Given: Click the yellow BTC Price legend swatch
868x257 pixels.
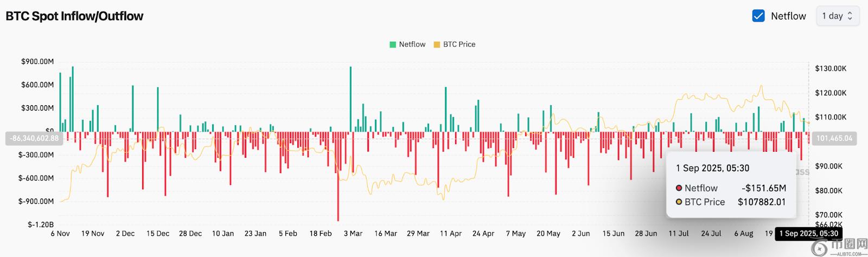Looking at the screenshot, I should pos(437,44).
